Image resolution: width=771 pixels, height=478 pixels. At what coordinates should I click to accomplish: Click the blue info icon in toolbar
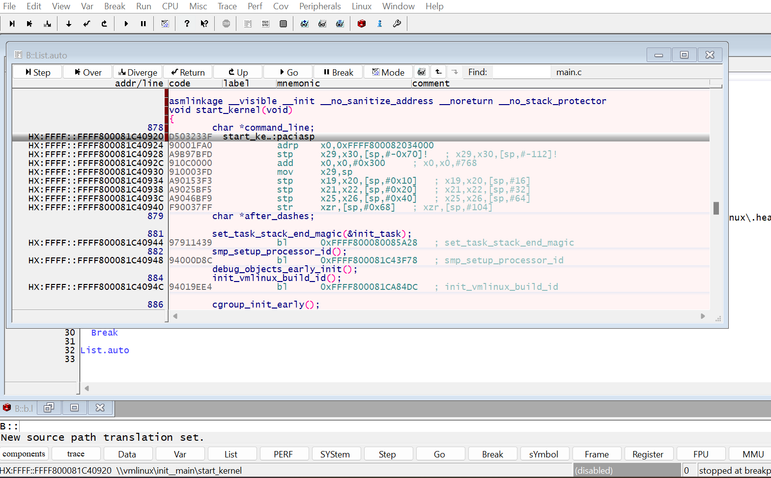pos(379,24)
